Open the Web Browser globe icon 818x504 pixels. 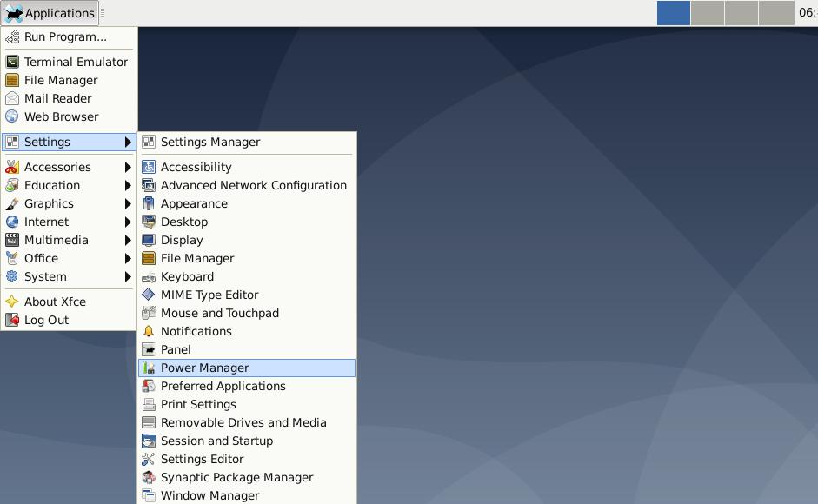click(12, 116)
